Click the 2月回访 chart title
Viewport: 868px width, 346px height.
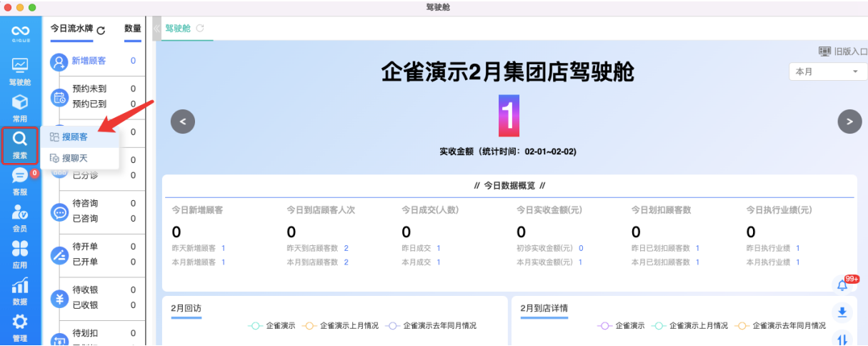coord(187,308)
